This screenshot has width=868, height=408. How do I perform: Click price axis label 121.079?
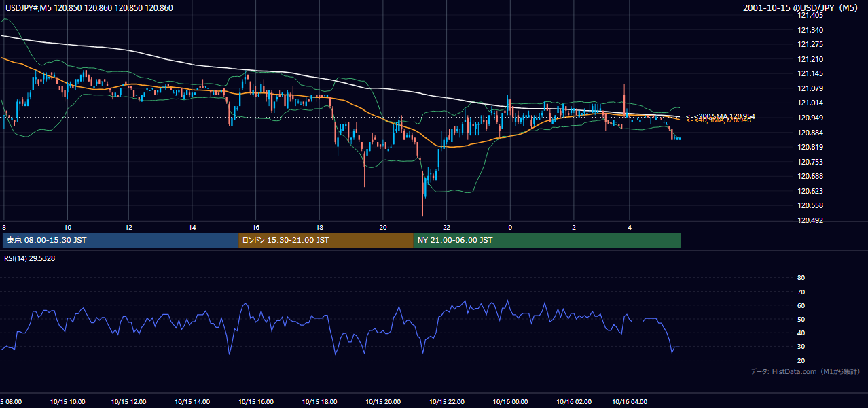click(x=810, y=88)
